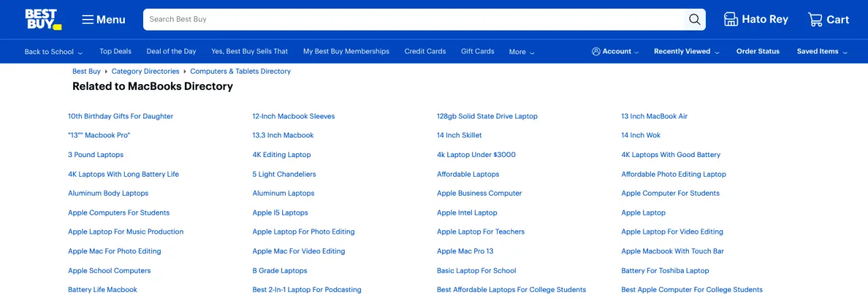Image resolution: width=868 pixels, height=298 pixels.
Task: Expand the More menu
Action: pyautogui.click(x=521, y=51)
